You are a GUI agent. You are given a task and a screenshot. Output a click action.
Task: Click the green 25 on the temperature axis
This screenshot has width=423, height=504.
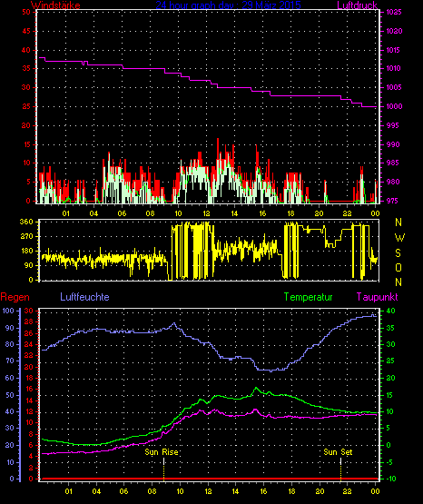click(391, 361)
